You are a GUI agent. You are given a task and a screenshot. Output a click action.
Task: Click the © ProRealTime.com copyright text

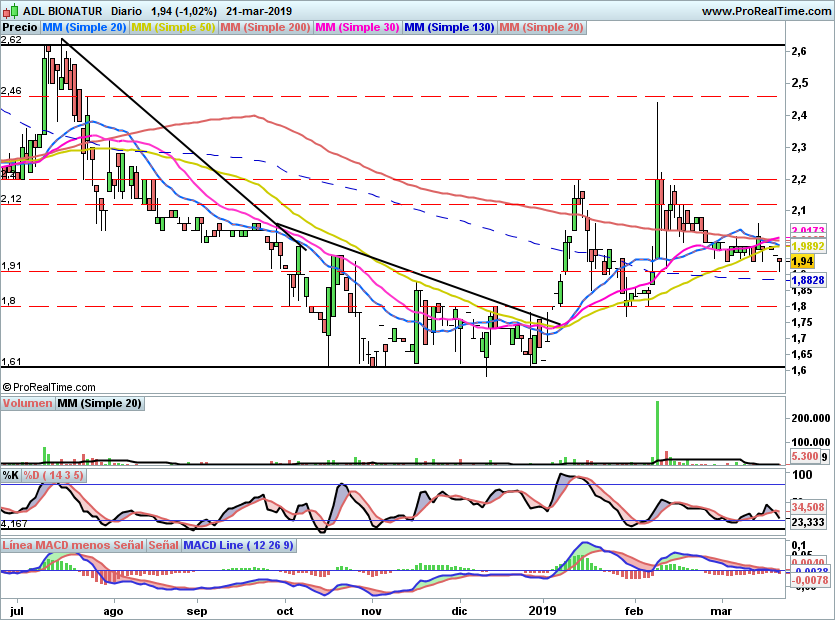[49, 387]
